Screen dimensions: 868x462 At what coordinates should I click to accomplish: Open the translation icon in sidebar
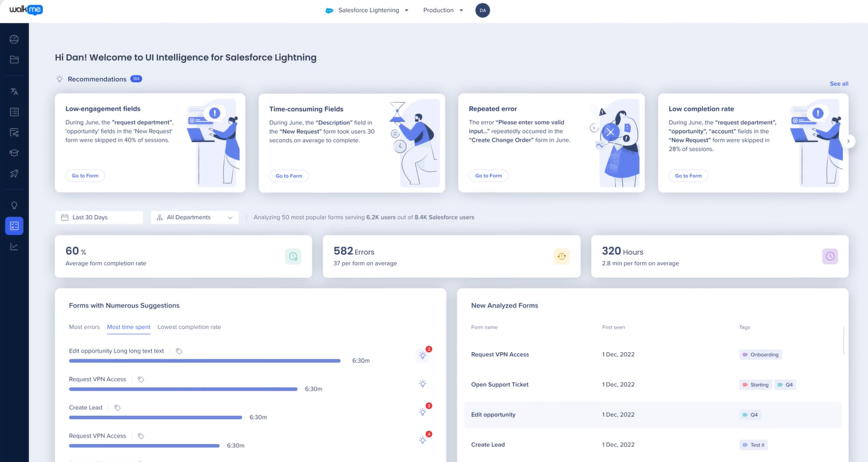click(x=14, y=91)
